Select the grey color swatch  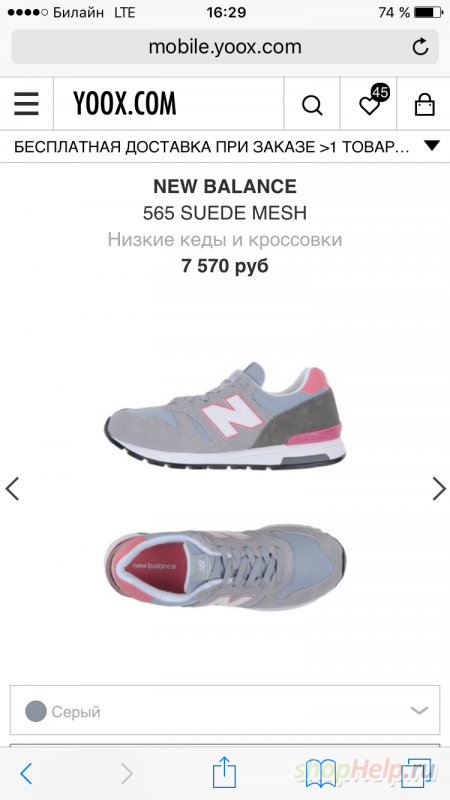36,711
